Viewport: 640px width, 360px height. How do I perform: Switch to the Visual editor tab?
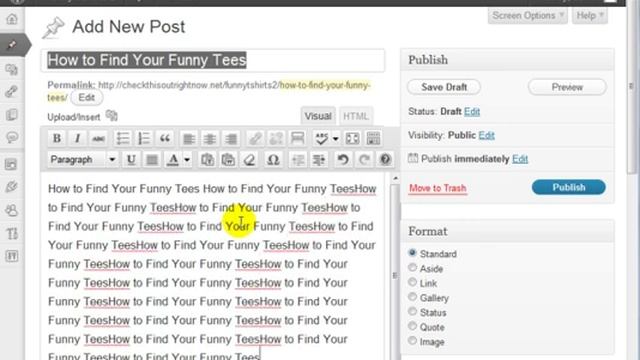click(x=318, y=116)
